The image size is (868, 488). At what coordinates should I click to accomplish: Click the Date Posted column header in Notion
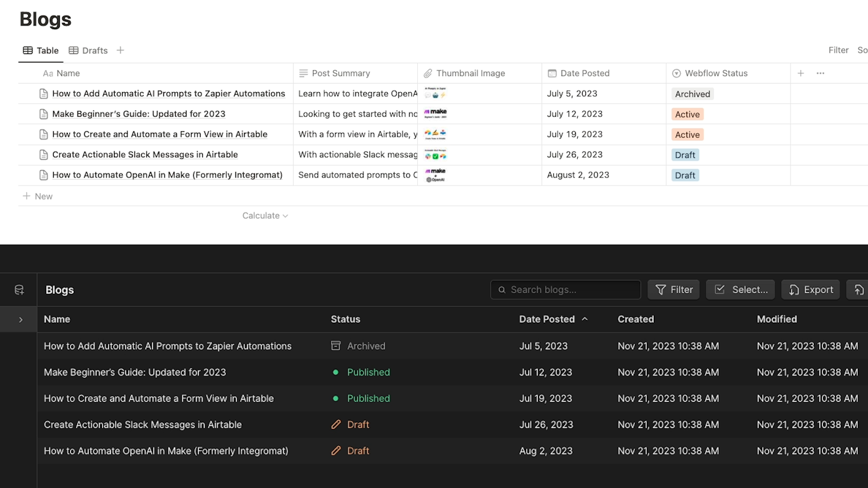[x=579, y=73]
